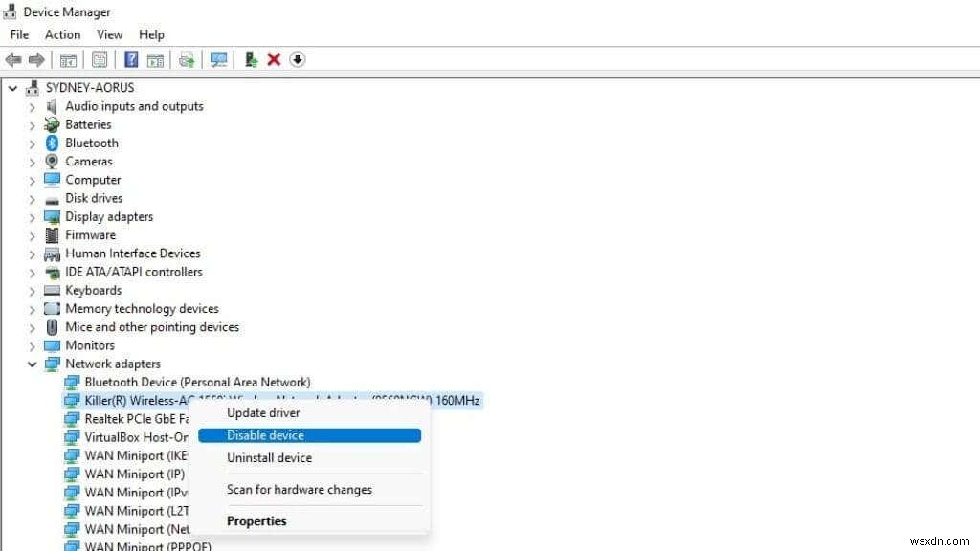Image resolution: width=980 pixels, height=551 pixels.
Task: Expand the Display adapters category
Action: (33, 216)
